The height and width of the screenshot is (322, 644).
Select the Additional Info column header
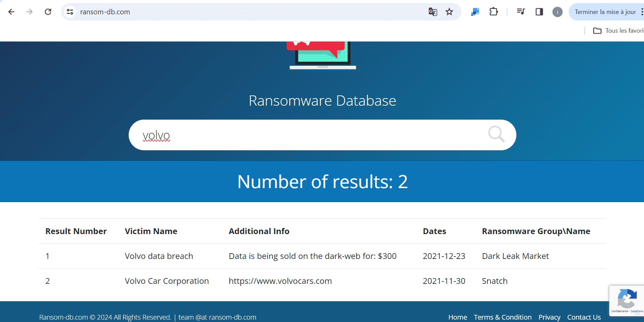259,231
